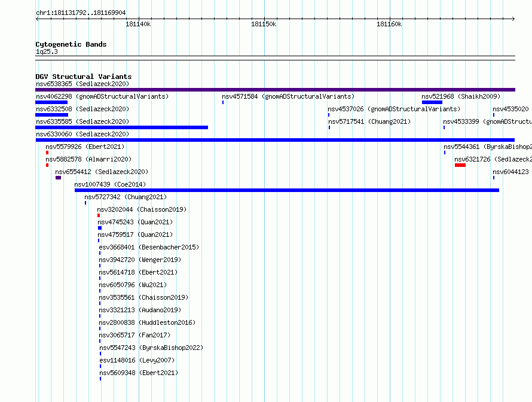Open nsv3535561 (Chaisson2019) label
Image resolution: width=532 pixels, height=402 pixels.
click(x=143, y=297)
